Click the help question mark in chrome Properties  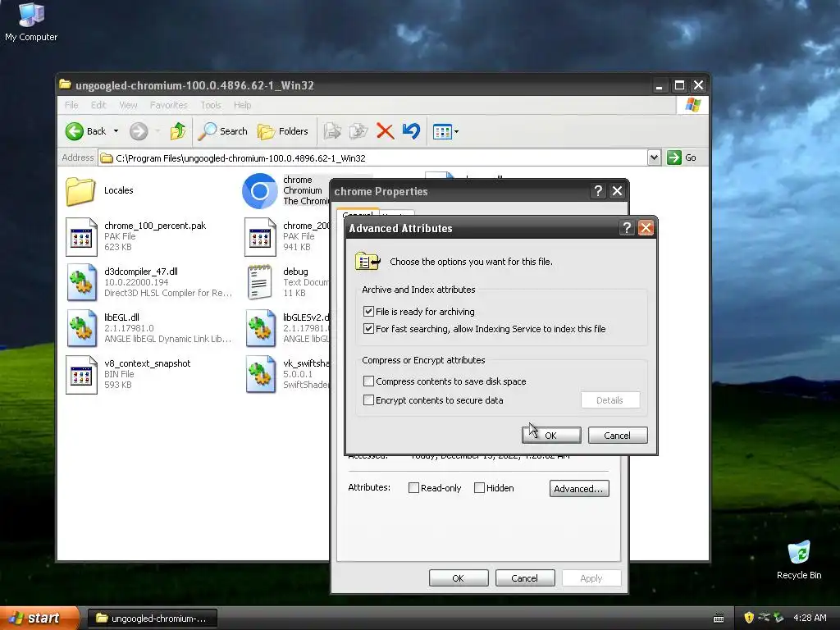[598, 190]
